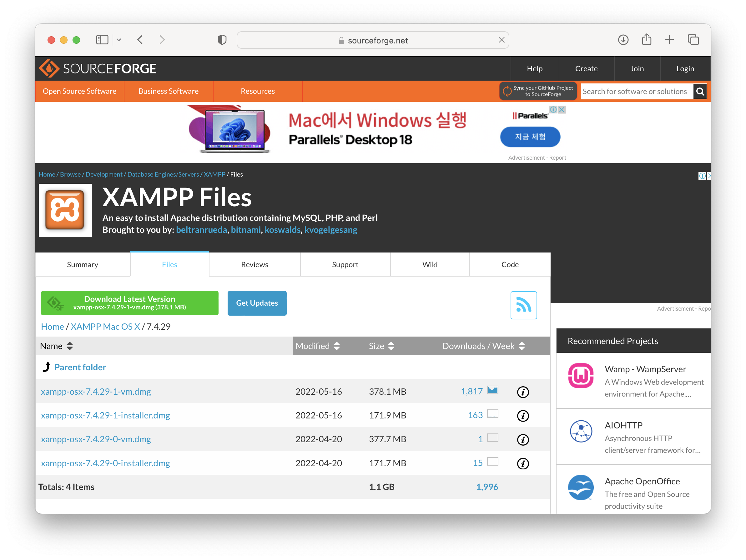Image resolution: width=746 pixels, height=560 pixels.
Task: Click Download Latest Version button
Action: (x=129, y=303)
